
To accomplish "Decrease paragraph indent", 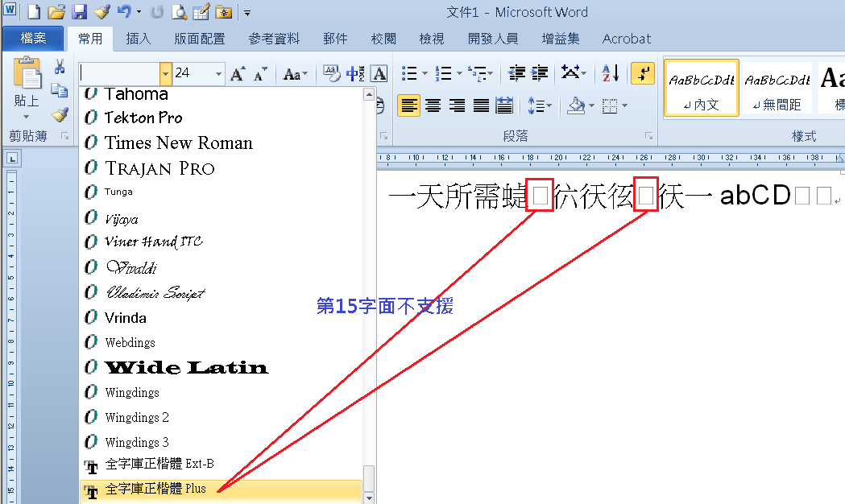I will point(517,73).
